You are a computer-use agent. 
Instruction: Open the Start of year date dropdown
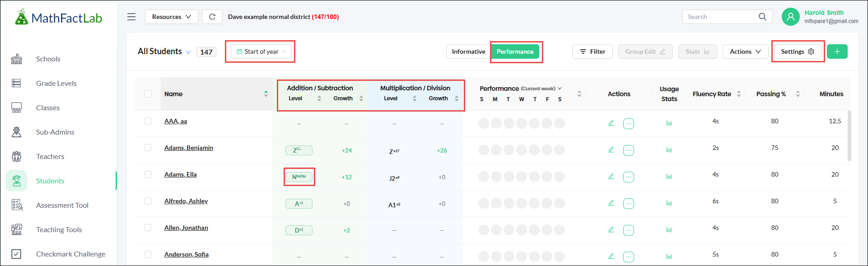click(261, 51)
